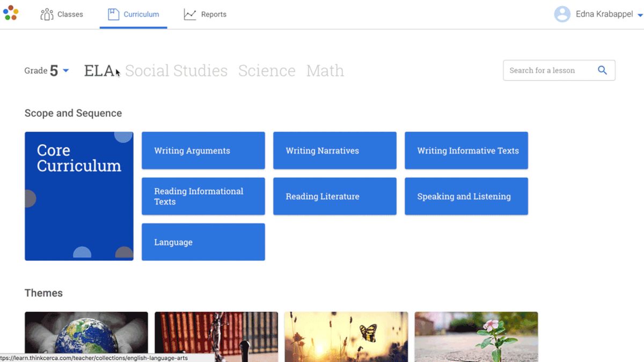This screenshot has height=362, width=644.
Task: Click the ThinkCERCA colored dots logo
Action: pyautogui.click(x=11, y=13)
